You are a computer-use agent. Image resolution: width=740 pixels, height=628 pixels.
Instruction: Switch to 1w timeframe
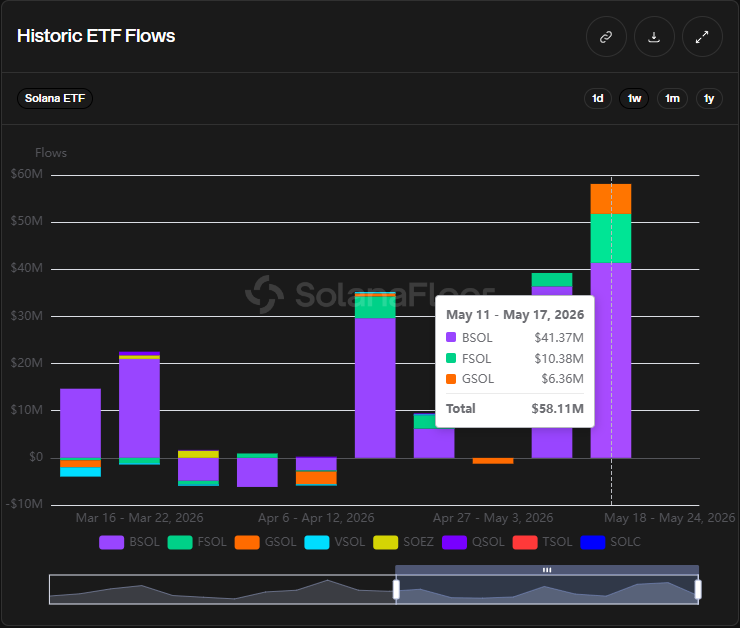pos(634,99)
